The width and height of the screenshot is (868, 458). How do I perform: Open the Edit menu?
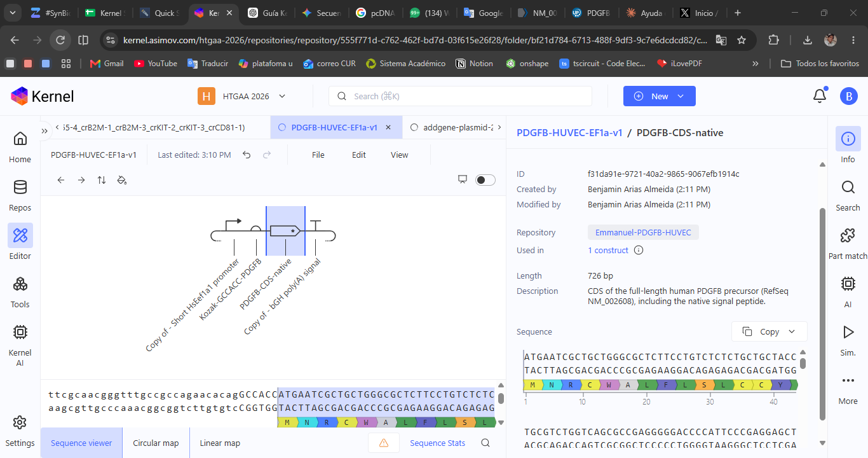coord(359,155)
